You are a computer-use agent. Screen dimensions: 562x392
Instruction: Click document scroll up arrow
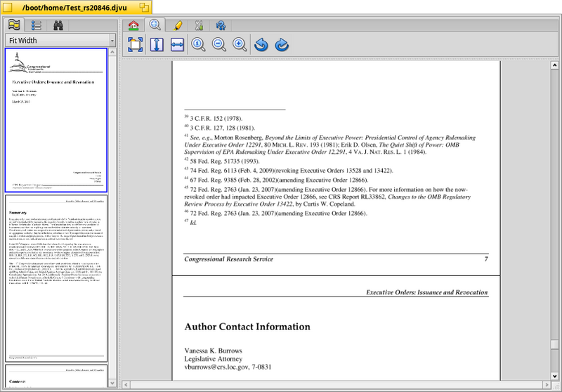pyautogui.click(x=554, y=65)
